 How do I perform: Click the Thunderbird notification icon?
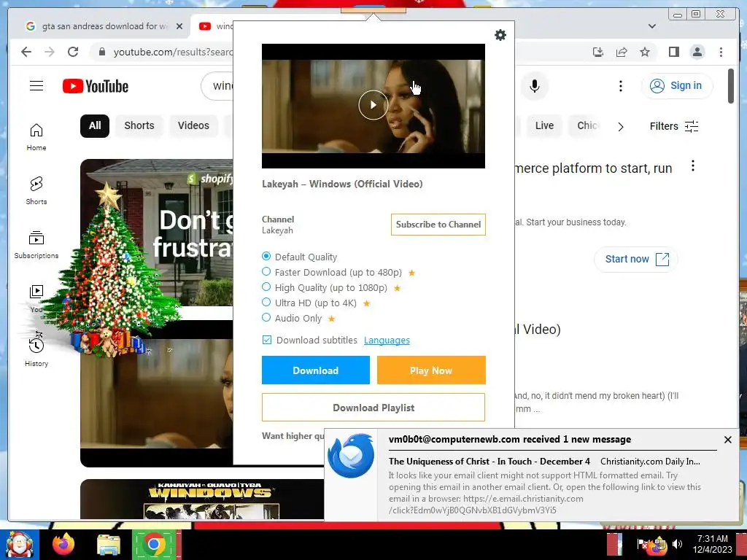point(351,456)
